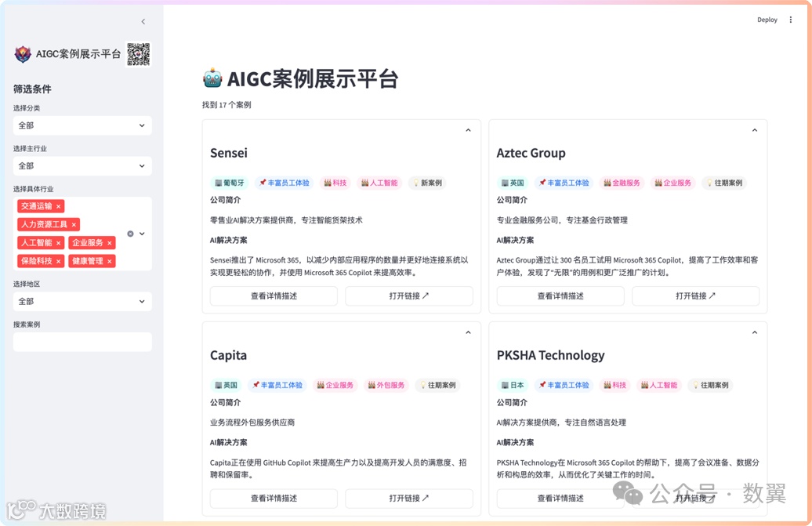The image size is (812, 526).
Task: Click the 金融服务 tag on Aztec Group
Action: coord(622,183)
